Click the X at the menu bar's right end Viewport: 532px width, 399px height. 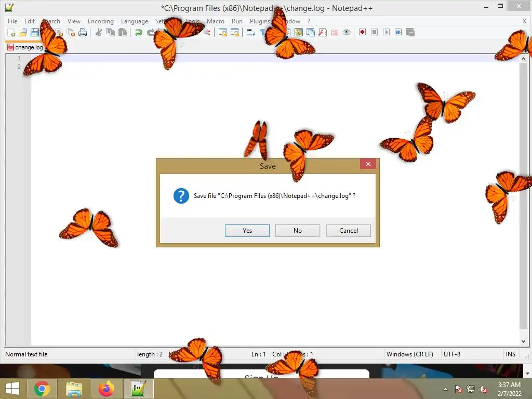point(524,21)
